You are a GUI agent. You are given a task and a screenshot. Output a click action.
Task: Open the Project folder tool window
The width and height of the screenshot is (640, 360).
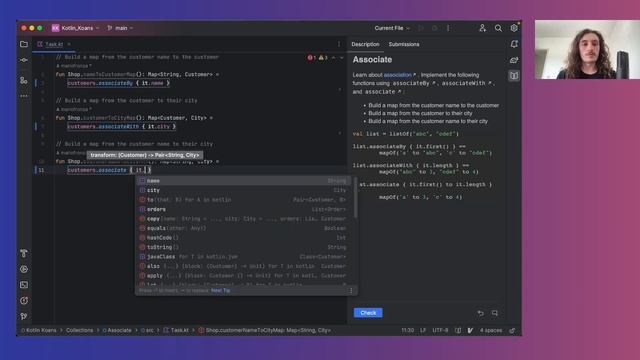[x=24, y=44]
